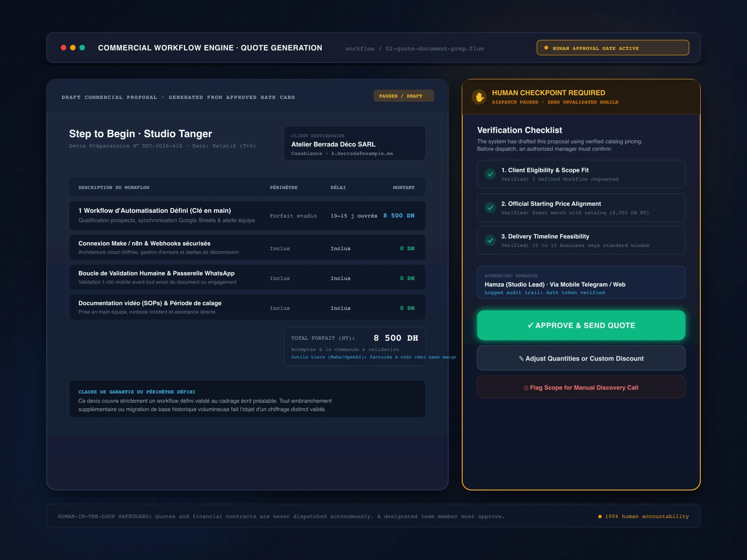Click the yellow window dot
Viewport: 747px width, 560px height.
pos(73,48)
